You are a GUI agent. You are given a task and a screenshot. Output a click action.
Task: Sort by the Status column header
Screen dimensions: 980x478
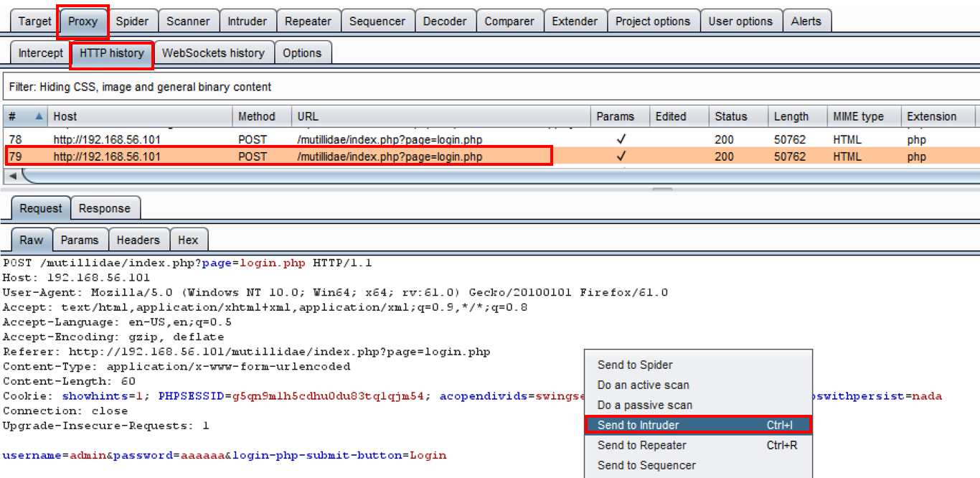pyautogui.click(x=730, y=116)
